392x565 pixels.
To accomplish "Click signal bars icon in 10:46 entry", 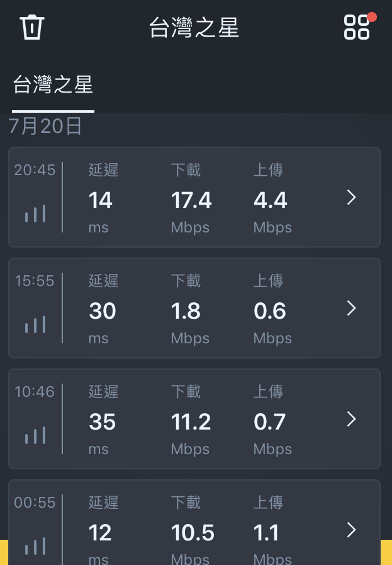I will click(x=35, y=435).
